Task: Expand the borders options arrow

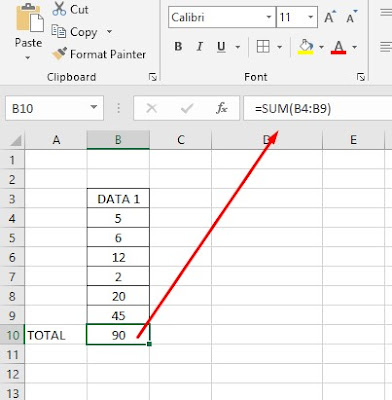Action: click(279, 47)
